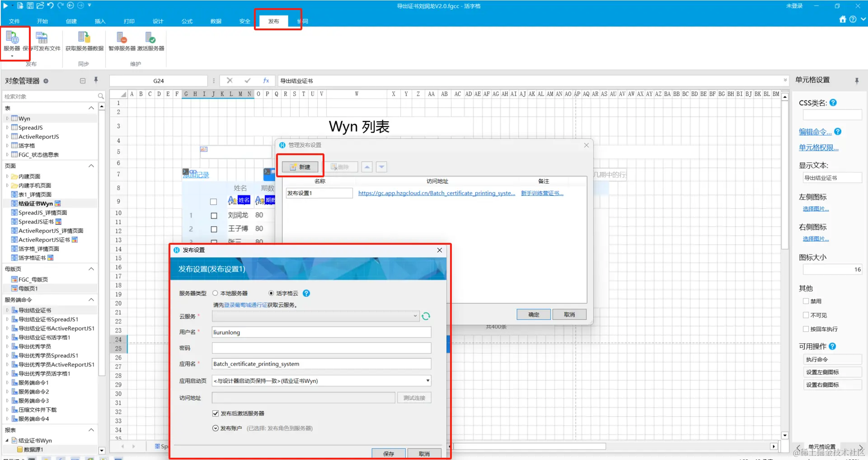Click the navigate back circle arrow icon

[70, 5]
